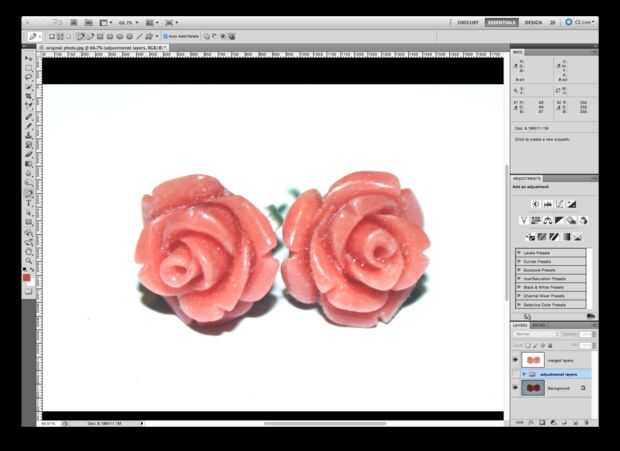Expand the Curves Presets list
The width and height of the screenshot is (620, 451).
(x=519, y=261)
